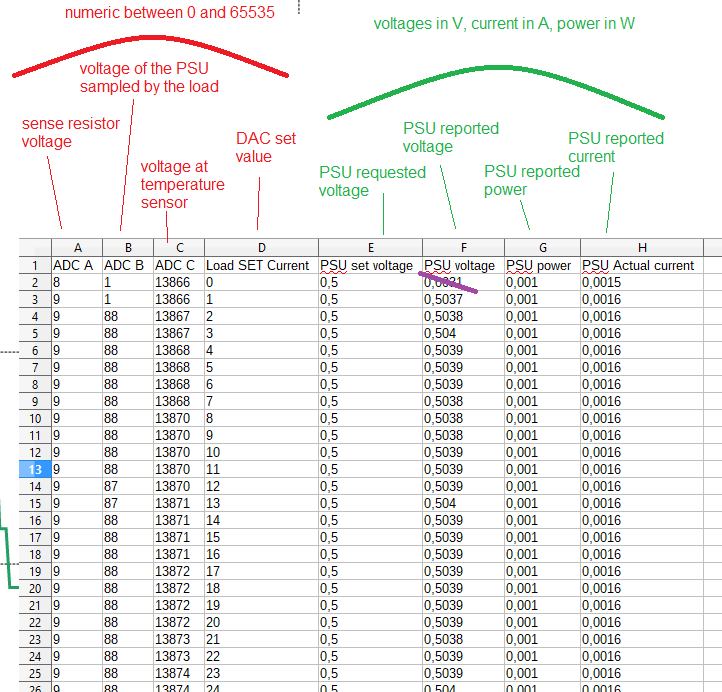The height and width of the screenshot is (692, 722).
Task: Click column H header
Action: click(642, 248)
